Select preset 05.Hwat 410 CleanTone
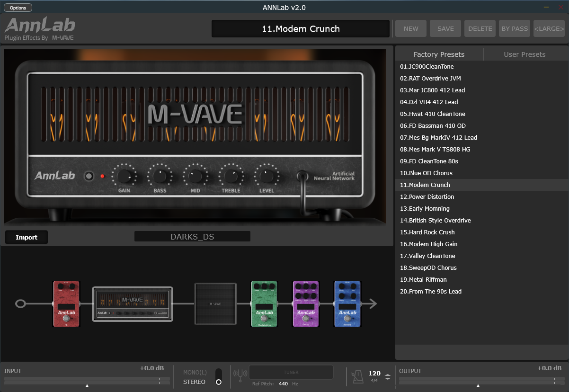569x392 pixels. [x=481, y=114]
